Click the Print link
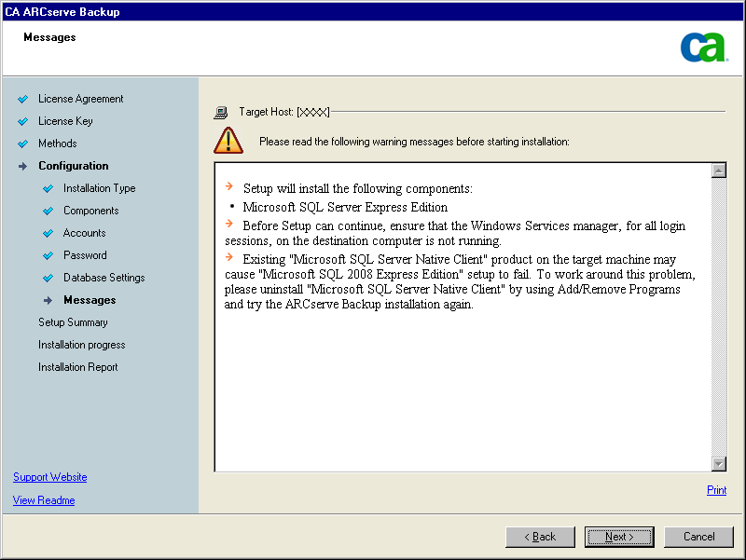Image resolution: width=746 pixels, height=560 pixels. (x=716, y=490)
